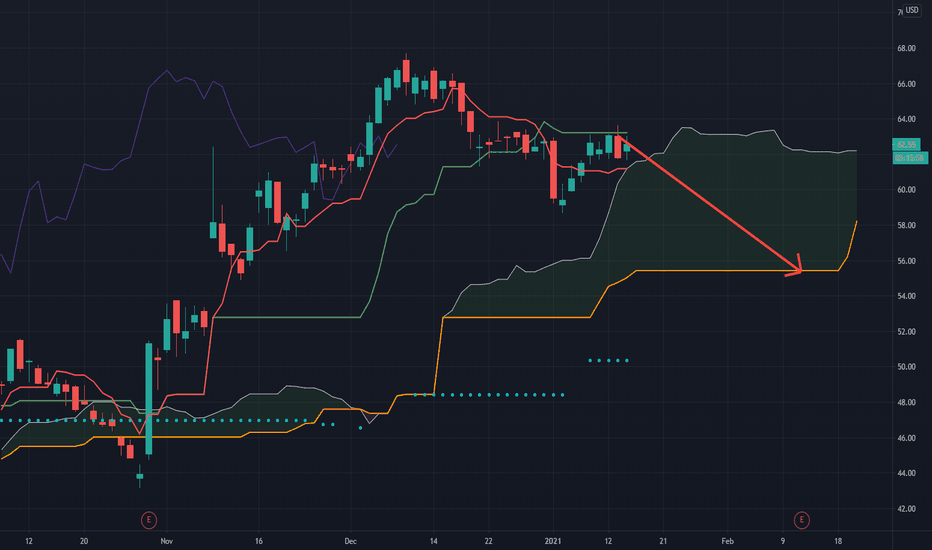932x550 pixels.
Task: Click the current price label 62.55
Action: click(x=906, y=144)
